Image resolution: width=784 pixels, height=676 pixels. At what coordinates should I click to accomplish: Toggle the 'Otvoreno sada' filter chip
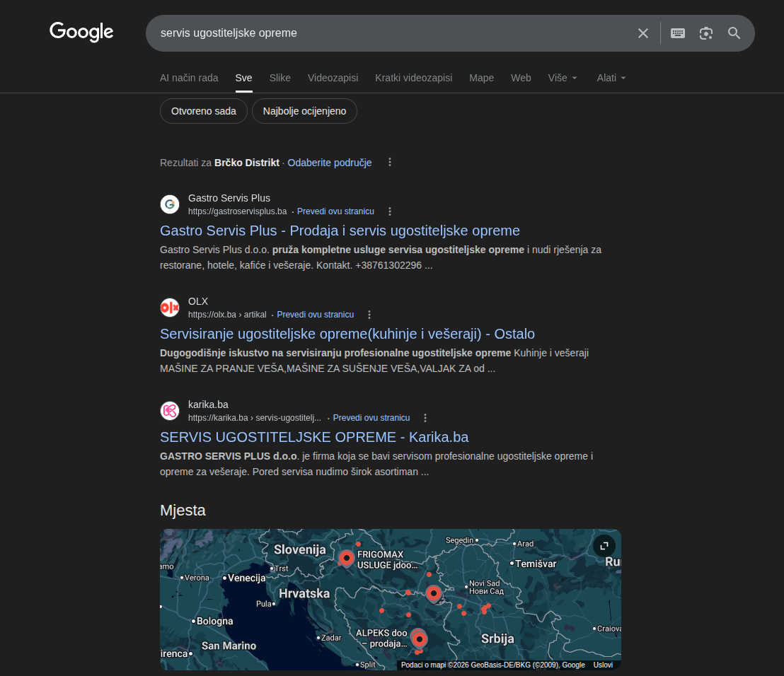(204, 111)
